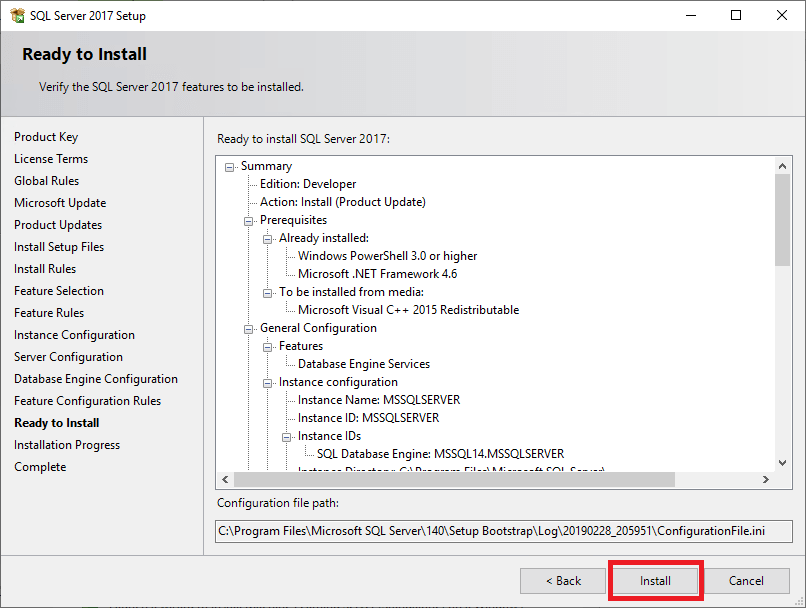Viewport: 806px width, 608px height.
Task: Select the Database Engine Services row
Action: pyautogui.click(x=364, y=364)
